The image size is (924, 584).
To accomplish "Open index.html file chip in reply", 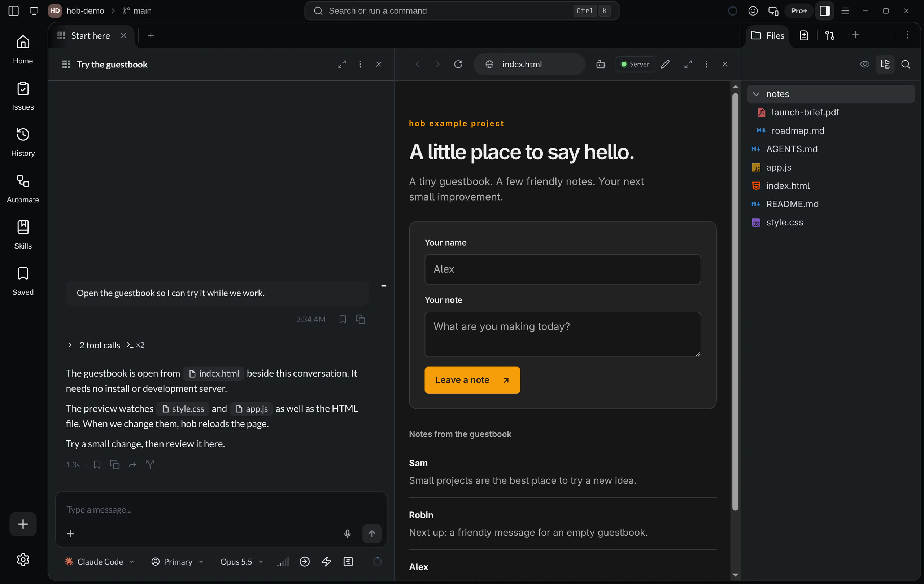I will click(x=214, y=373).
